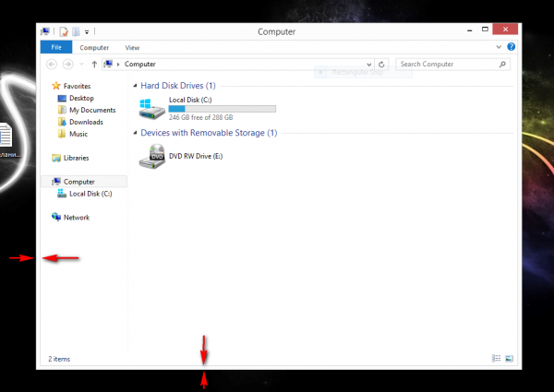Viewport: 554px width, 392px height.
Task: Click the Search Computer input field
Action: tap(448, 65)
